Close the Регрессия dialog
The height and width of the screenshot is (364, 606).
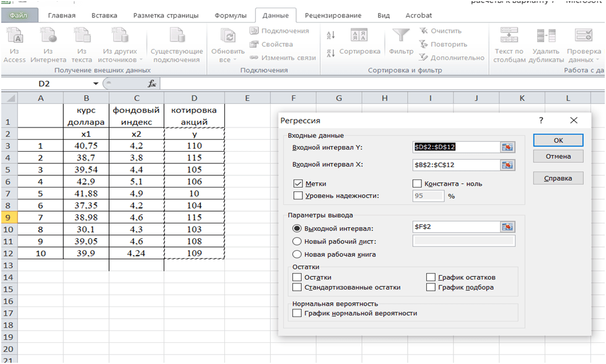574,121
